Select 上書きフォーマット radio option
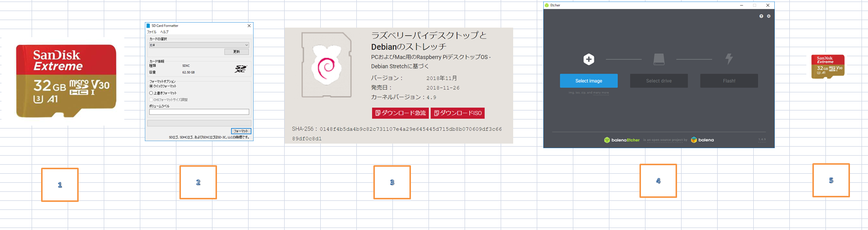The image size is (868, 230). (x=151, y=93)
